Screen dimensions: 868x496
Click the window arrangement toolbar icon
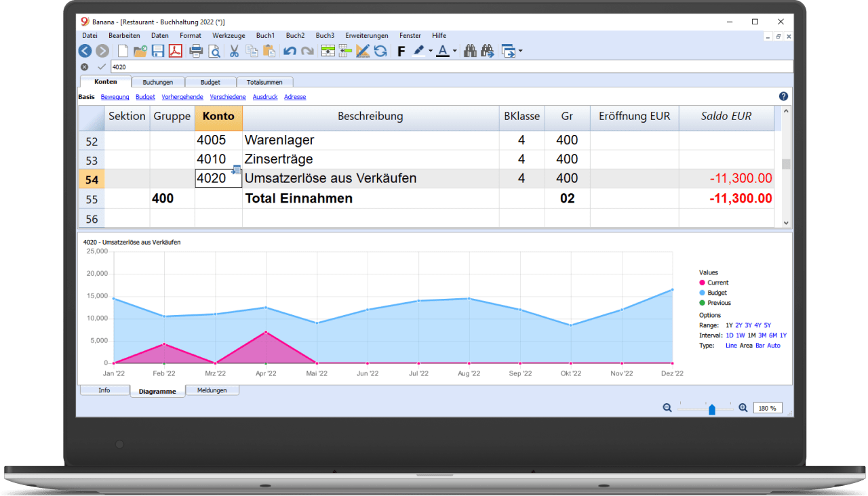tap(508, 51)
